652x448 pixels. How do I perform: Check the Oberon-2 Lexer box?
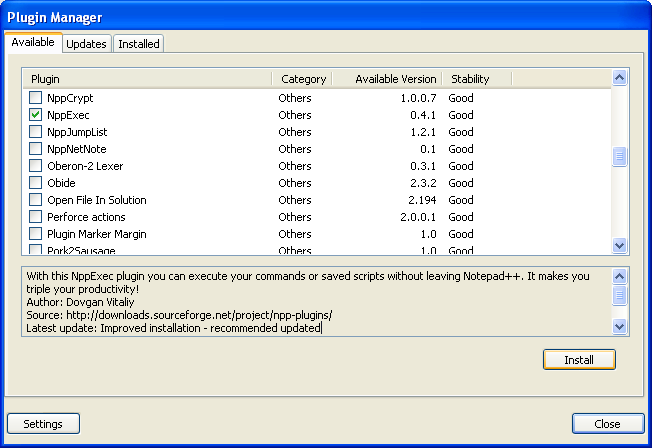click(35, 166)
